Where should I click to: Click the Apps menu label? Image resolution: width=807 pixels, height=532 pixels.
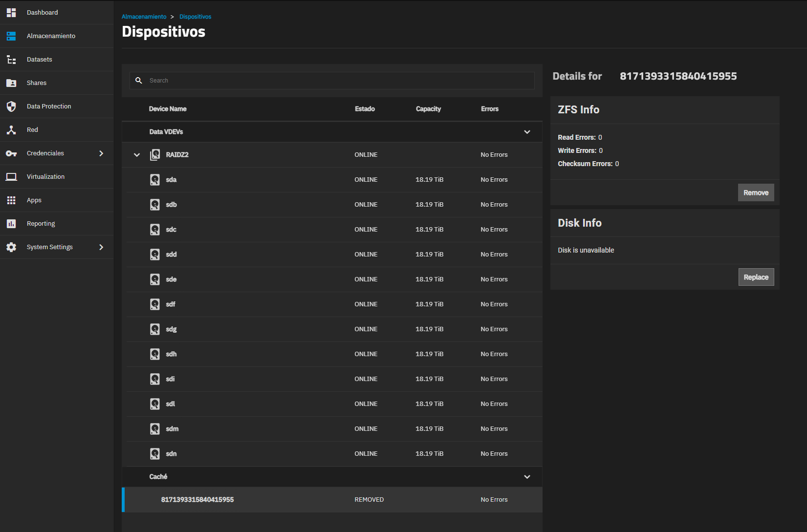point(34,200)
